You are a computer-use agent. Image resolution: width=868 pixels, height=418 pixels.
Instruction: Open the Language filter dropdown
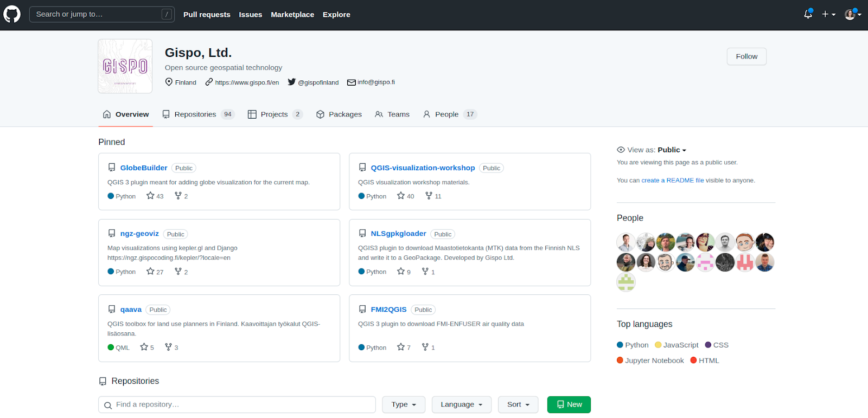pos(461,404)
